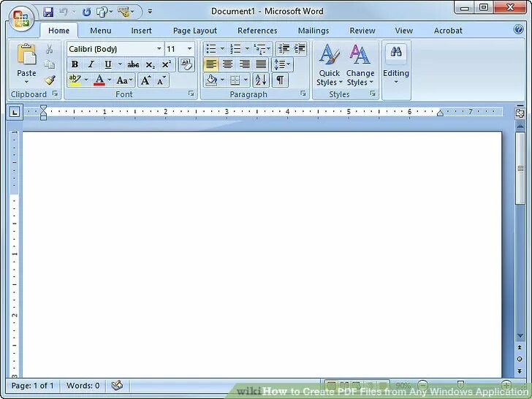Click the zoom slider handle
This screenshot has width=532, height=399.
(x=460, y=384)
